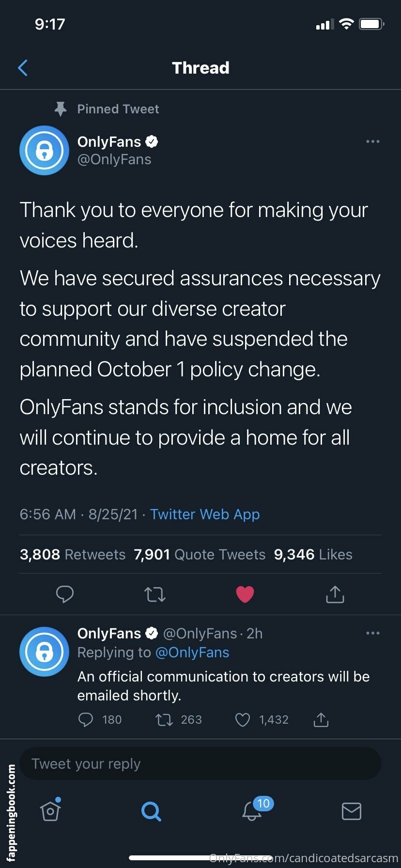Viewport: 401px width, 868px height.
Task: Retweet the main OnlyFans tweet
Action: coord(155,594)
